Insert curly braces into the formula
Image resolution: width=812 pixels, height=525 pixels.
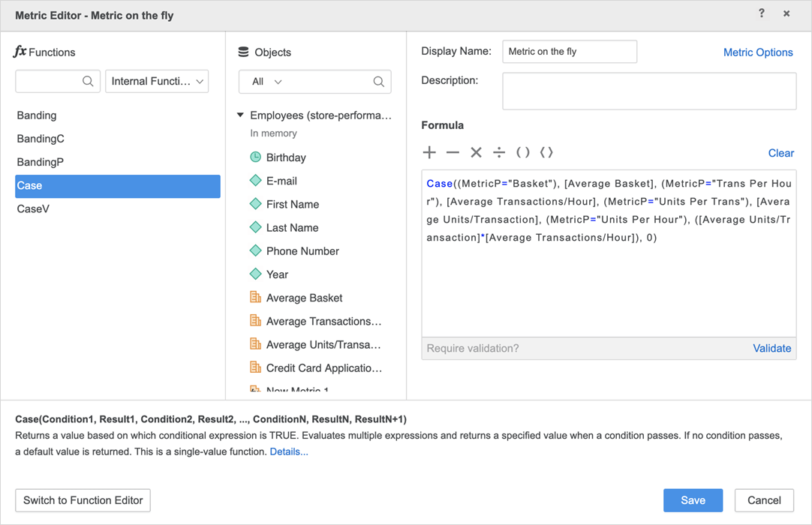pos(546,153)
